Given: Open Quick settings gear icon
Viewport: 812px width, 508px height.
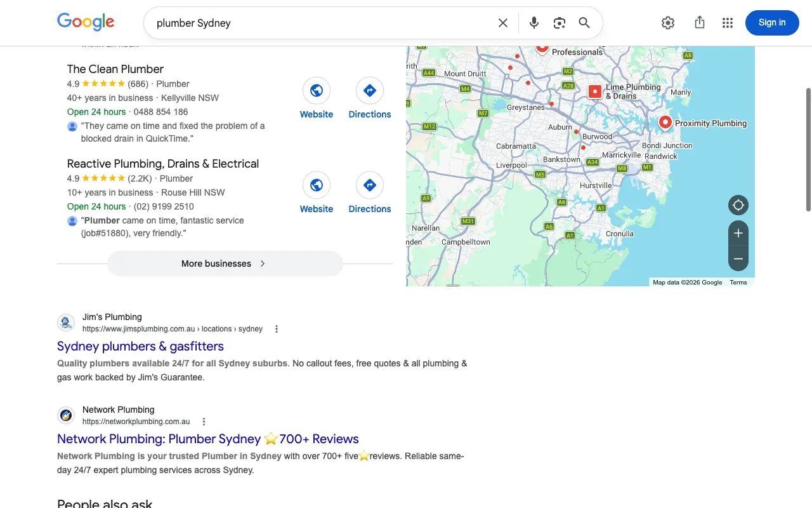Looking at the screenshot, I should pos(668,23).
